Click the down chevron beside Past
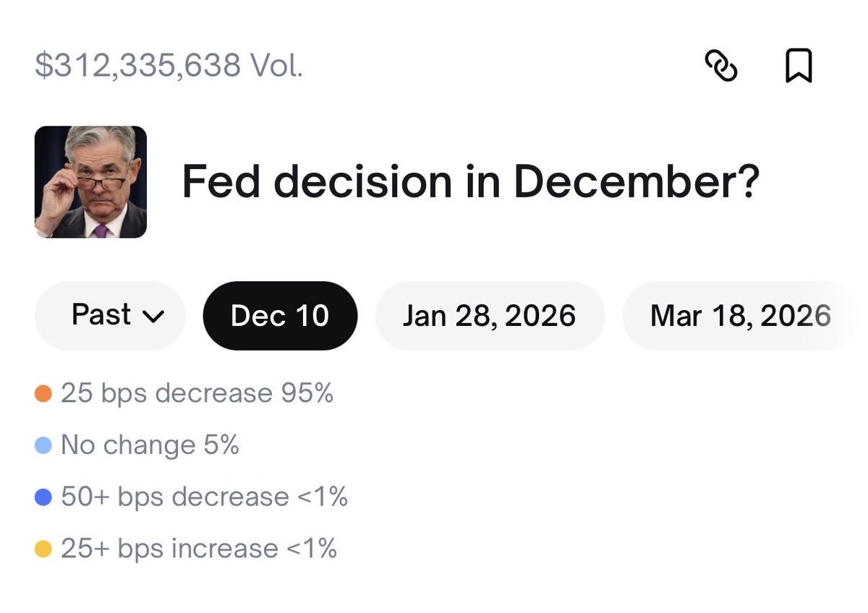The width and height of the screenshot is (868, 613). 154,317
